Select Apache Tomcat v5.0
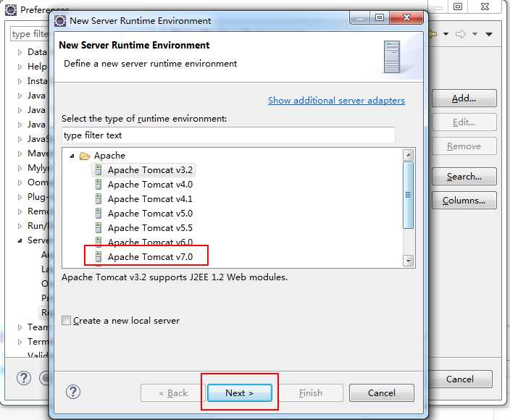Image resolution: width=510 pixels, height=420 pixels. (x=150, y=213)
